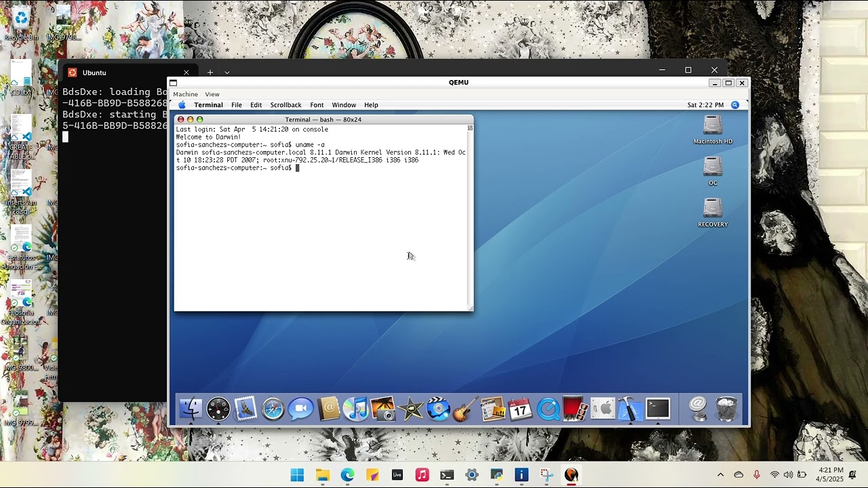Screen dimensions: 868x488
Task: Open System Preferences in dock
Action: pos(603,409)
